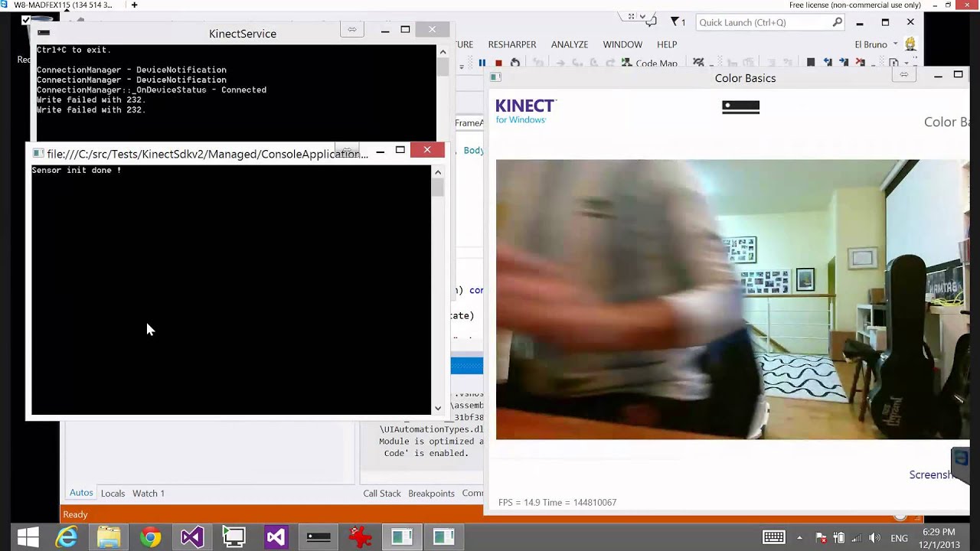Open Code Map from the debug toolbar
Viewport: 980px width, 551px height.
point(648,63)
